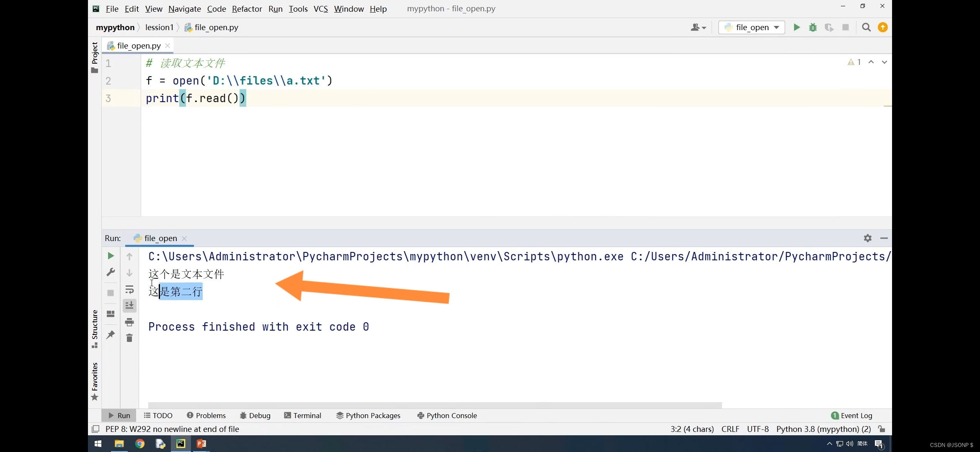Click lession1 in breadcrumb path
This screenshot has width=980, height=452.
[159, 27]
